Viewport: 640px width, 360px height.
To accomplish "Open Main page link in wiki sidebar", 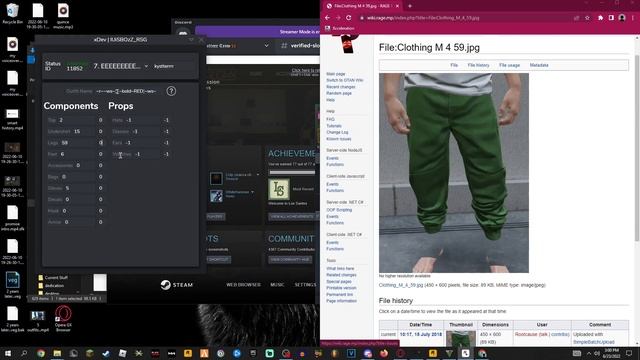I will [336, 74].
